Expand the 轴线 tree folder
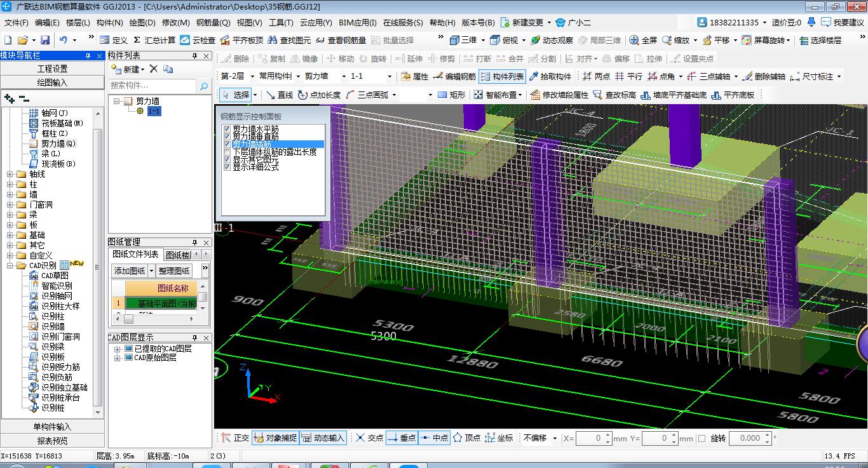 (10, 174)
